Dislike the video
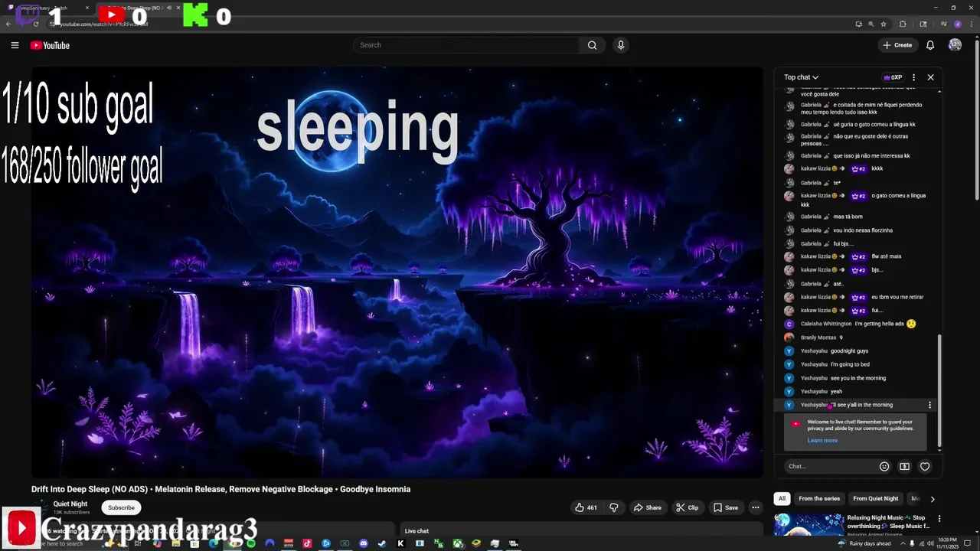Screen dimensions: 980x551 click(613, 507)
